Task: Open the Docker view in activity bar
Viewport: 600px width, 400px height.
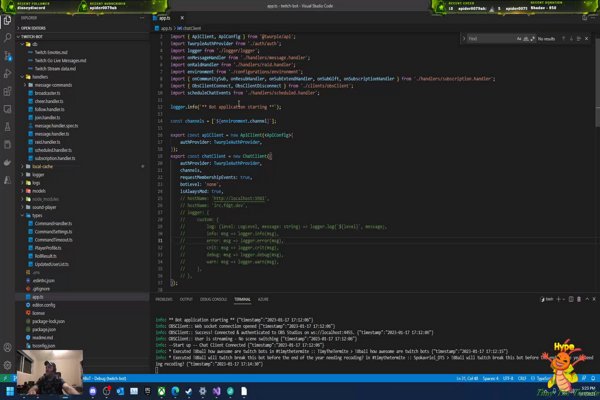Action: coord(7,162)
